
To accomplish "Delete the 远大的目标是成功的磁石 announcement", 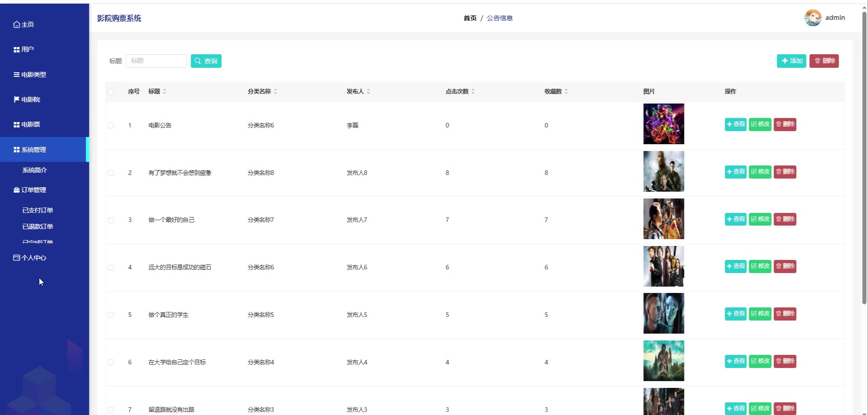I will (785, 266).
